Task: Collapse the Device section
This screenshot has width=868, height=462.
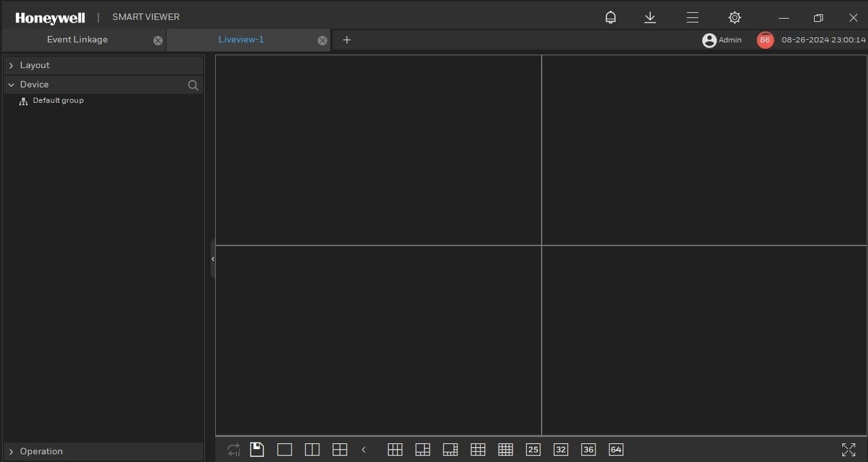Action: pos(34,84)
